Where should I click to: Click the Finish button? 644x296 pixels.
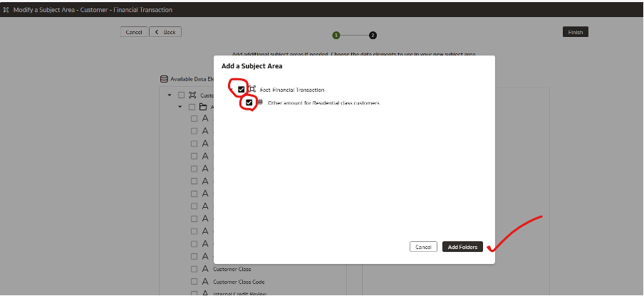[576, 32]
